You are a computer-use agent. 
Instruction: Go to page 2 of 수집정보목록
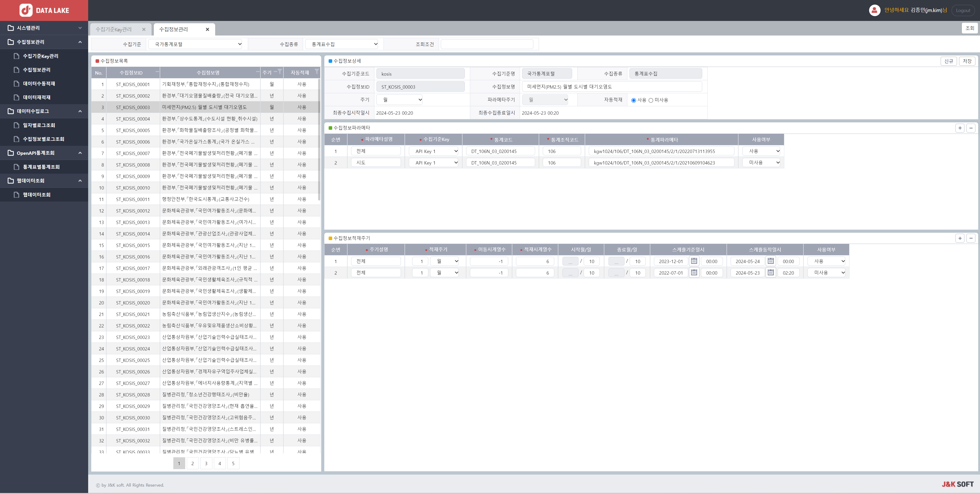point(192,463)
